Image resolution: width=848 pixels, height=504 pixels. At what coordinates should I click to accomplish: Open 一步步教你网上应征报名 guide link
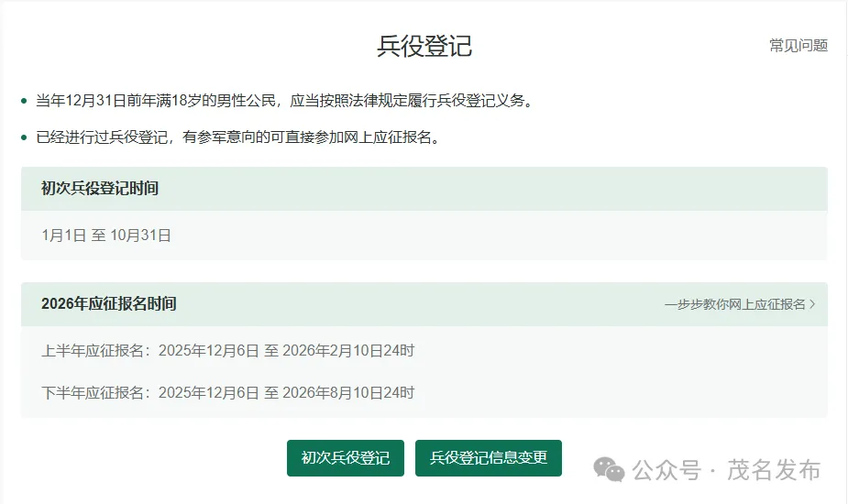point(735,304)
